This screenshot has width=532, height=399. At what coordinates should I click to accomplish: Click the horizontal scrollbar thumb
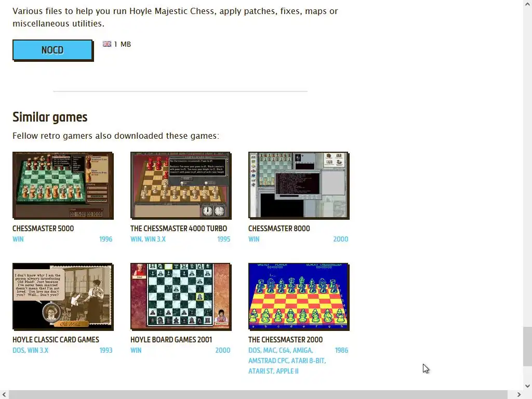click(258, 395)
